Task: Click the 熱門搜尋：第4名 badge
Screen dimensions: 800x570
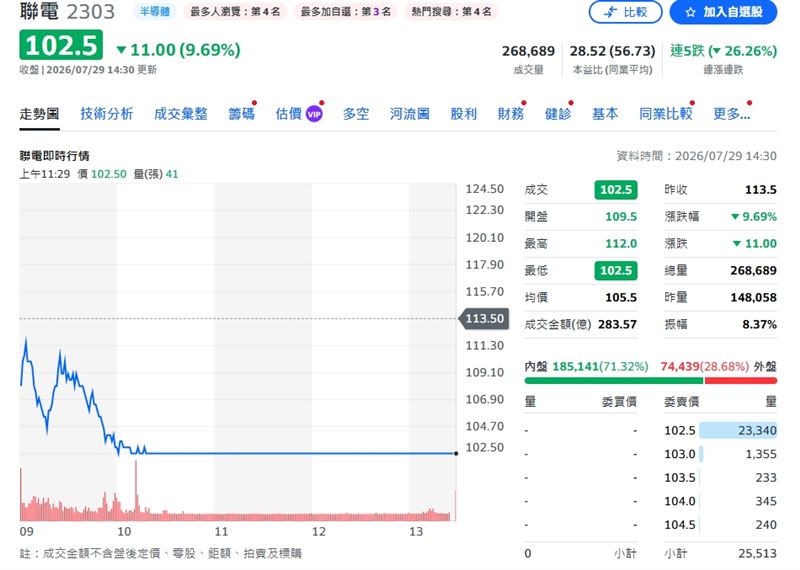Action: 452,11
